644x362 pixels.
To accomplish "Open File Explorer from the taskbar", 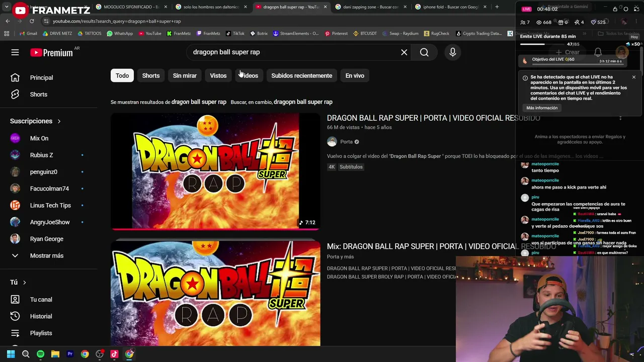I will coord(55,354).
